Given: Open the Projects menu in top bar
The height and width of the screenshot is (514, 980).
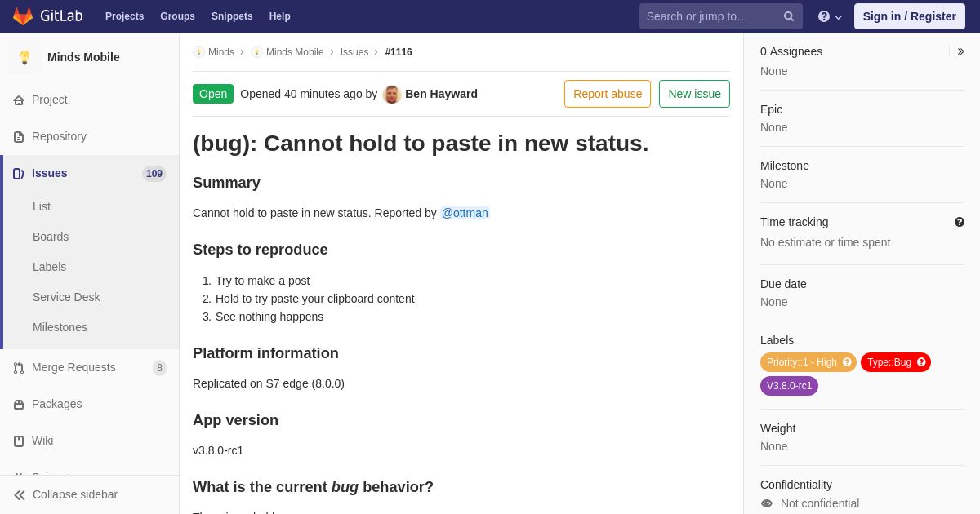Looking at the screenshot, I should pyautogui.click(x=124, y=16).
